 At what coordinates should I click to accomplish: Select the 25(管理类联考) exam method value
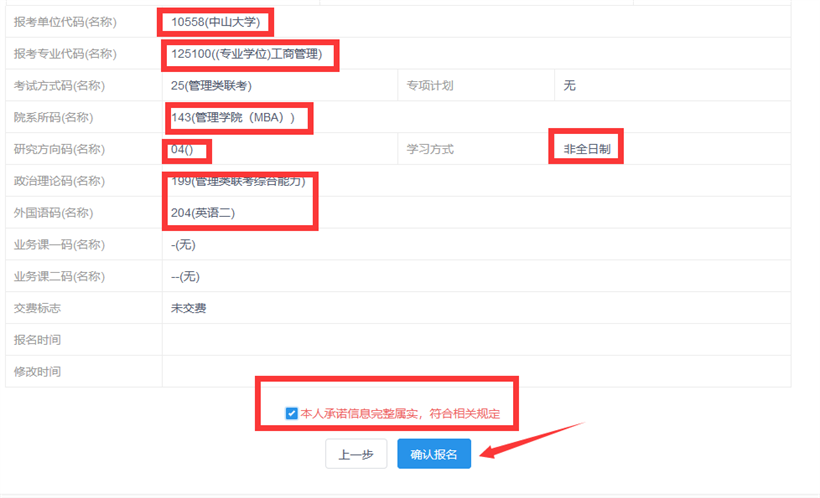point(211,85)
